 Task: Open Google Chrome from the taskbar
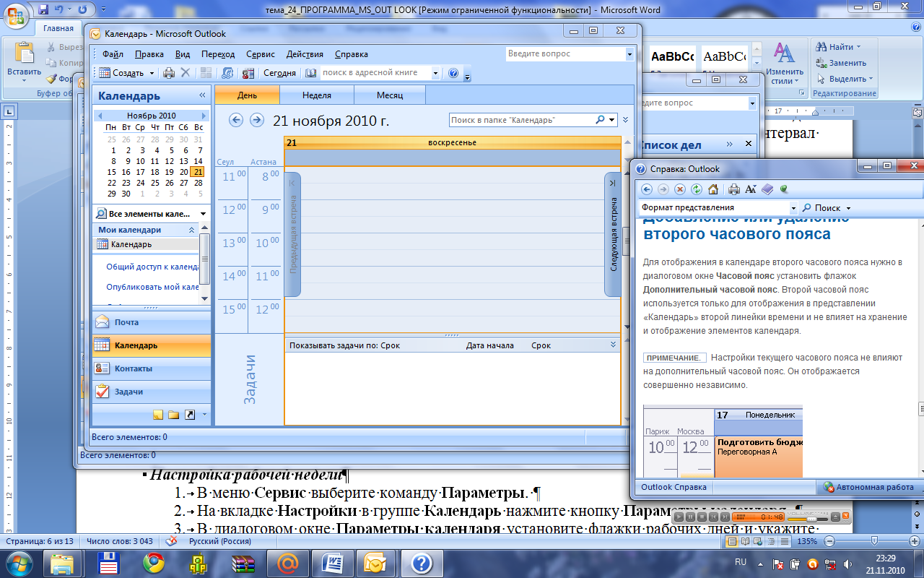click(x=153, y=562)
